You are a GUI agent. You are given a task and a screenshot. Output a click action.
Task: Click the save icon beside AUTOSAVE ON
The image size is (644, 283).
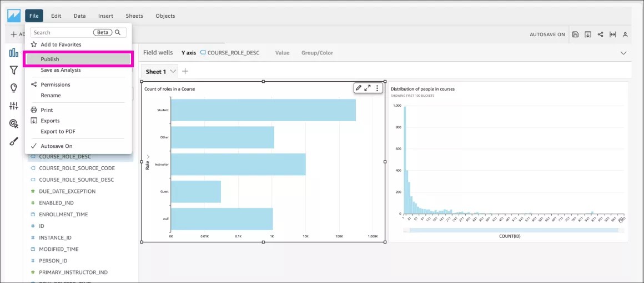(575, 34)
